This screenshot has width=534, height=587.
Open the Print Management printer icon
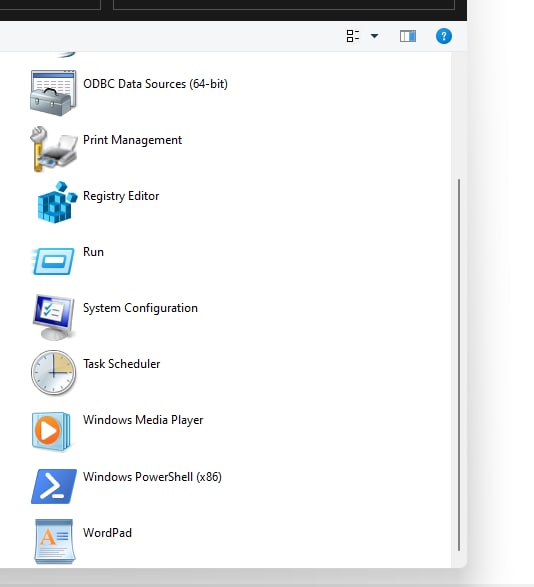pyautogui.click(x=54, y=149)
